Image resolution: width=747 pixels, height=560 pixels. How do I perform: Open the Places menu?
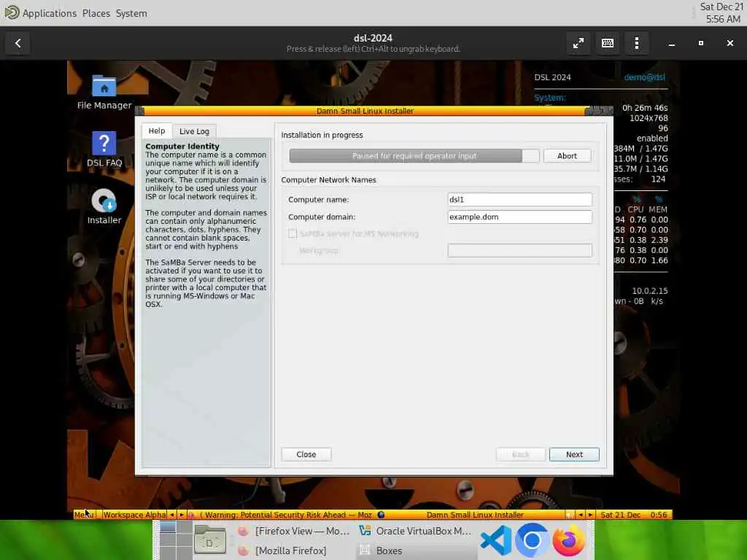96,13
